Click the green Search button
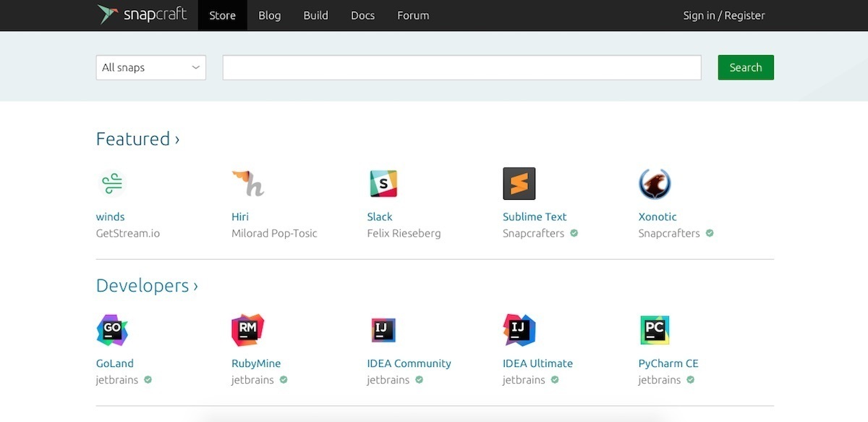 click(x=746, y=67)
